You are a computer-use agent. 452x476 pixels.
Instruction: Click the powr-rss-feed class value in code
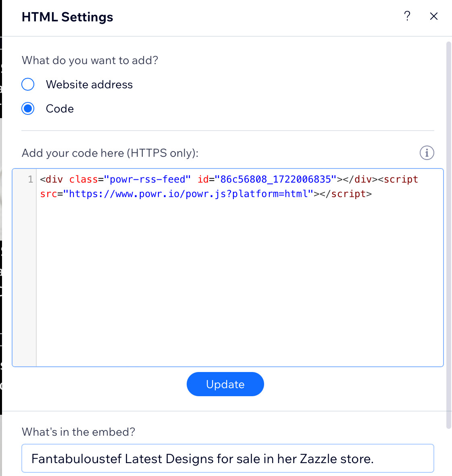147,179
